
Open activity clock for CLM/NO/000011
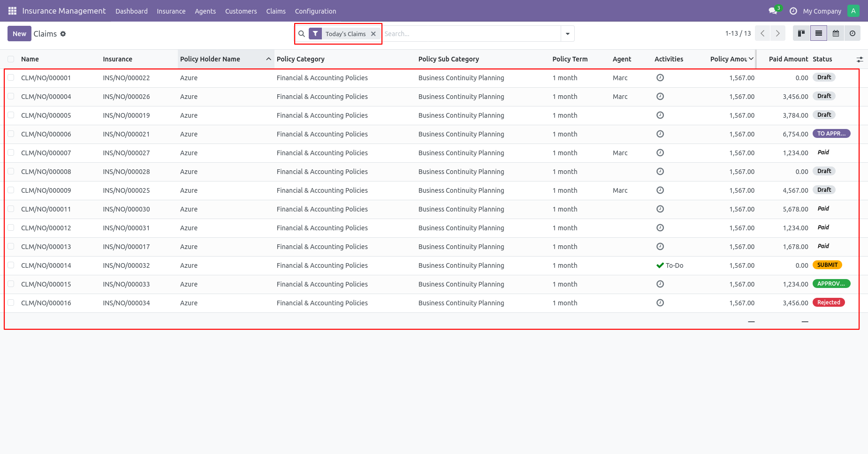[x=660, y=209]
